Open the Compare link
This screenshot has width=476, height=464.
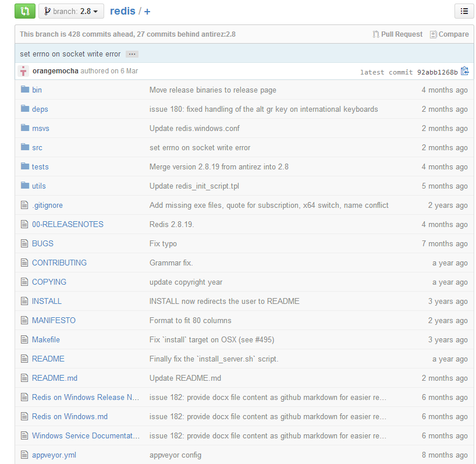coord(450,34)
